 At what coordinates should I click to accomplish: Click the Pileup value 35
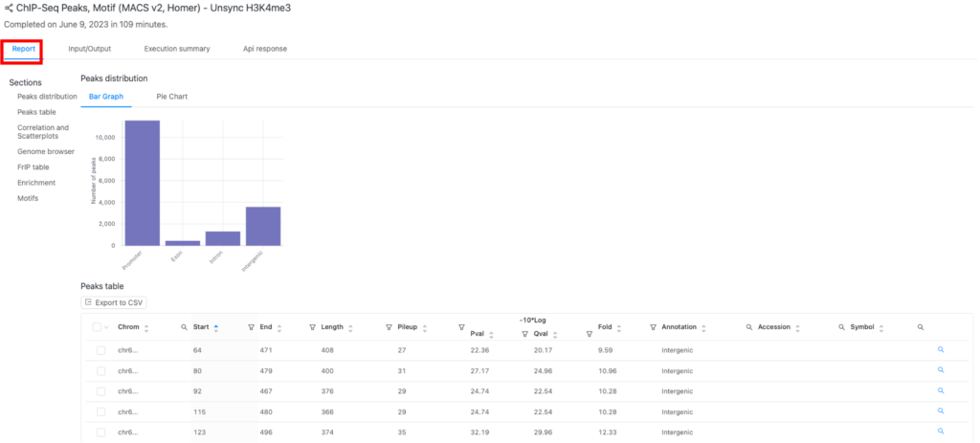point(402,432)
